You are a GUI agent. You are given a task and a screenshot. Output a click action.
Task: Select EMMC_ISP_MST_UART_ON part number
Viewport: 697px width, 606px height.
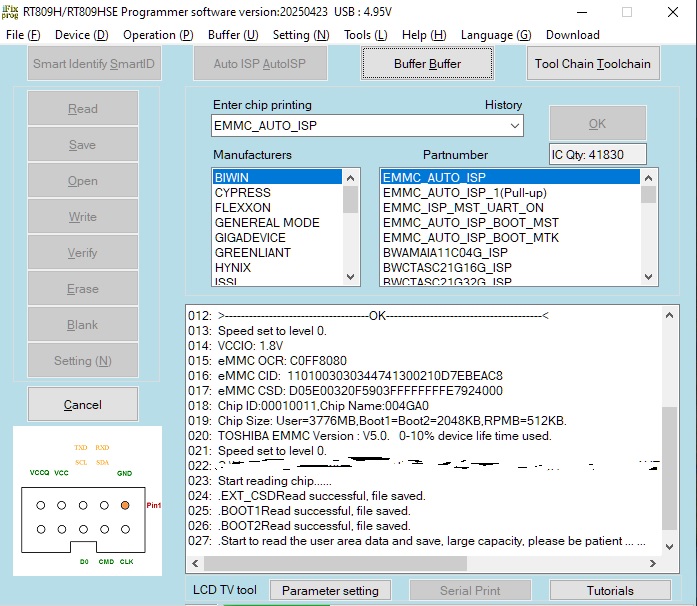point(463,207)
